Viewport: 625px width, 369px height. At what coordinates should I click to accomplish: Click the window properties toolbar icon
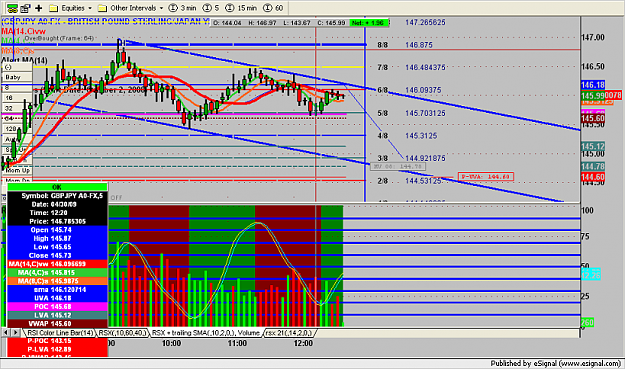pyautogui.click(x=25, y=8)
